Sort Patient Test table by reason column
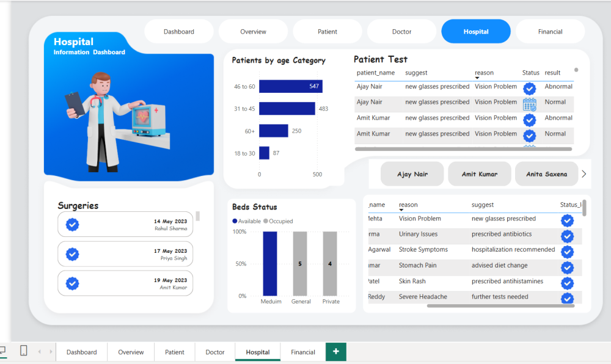 tap(484, 73)
